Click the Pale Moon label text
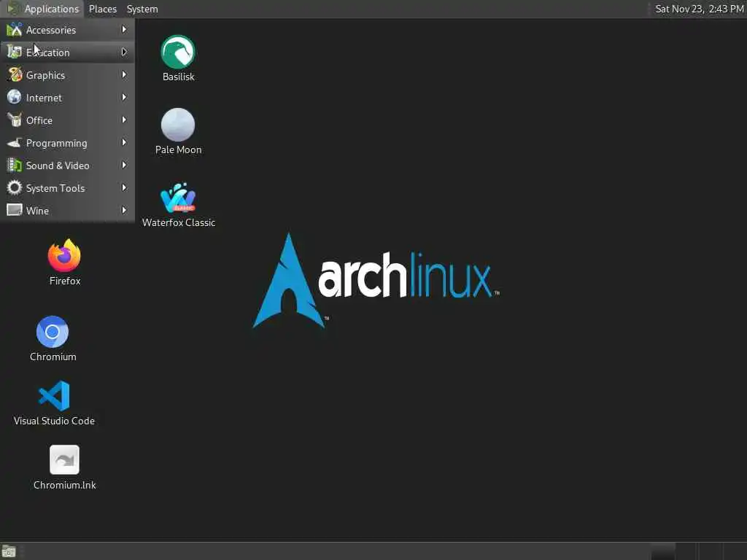This screenshot has height=560, width=747. tap(178, 149)
